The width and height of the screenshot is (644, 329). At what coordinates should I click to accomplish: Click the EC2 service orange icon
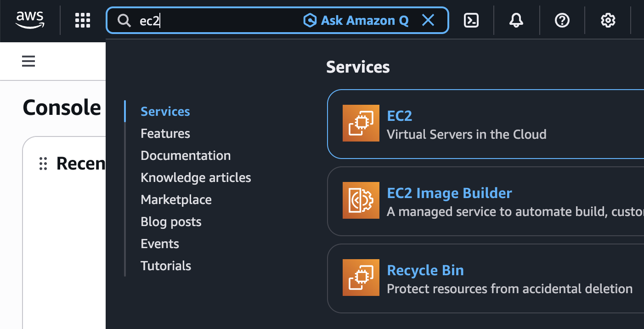pos(361,123)
